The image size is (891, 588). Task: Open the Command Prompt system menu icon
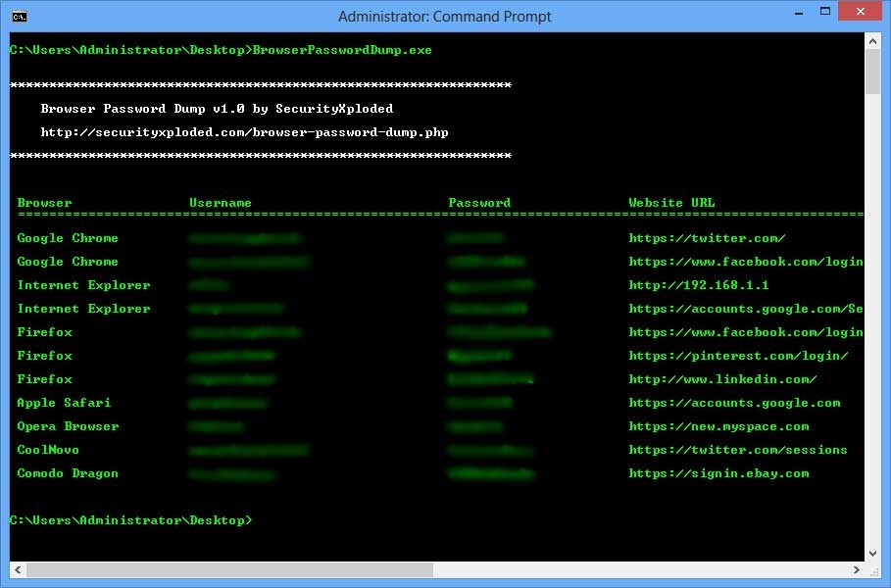(x=19, y=16)
